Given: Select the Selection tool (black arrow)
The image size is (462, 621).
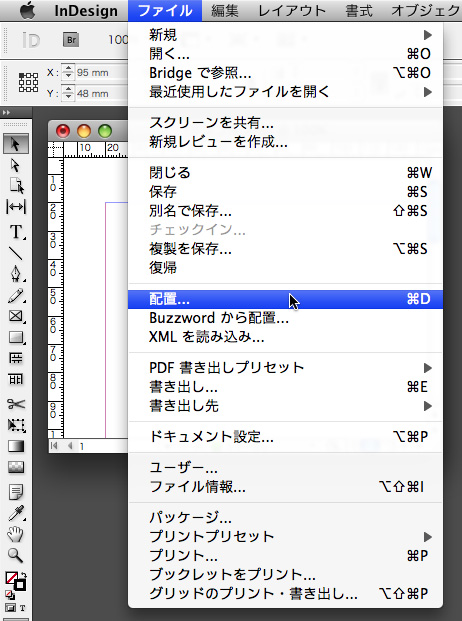Looking at the screenshot, I should tap(15, 144).
